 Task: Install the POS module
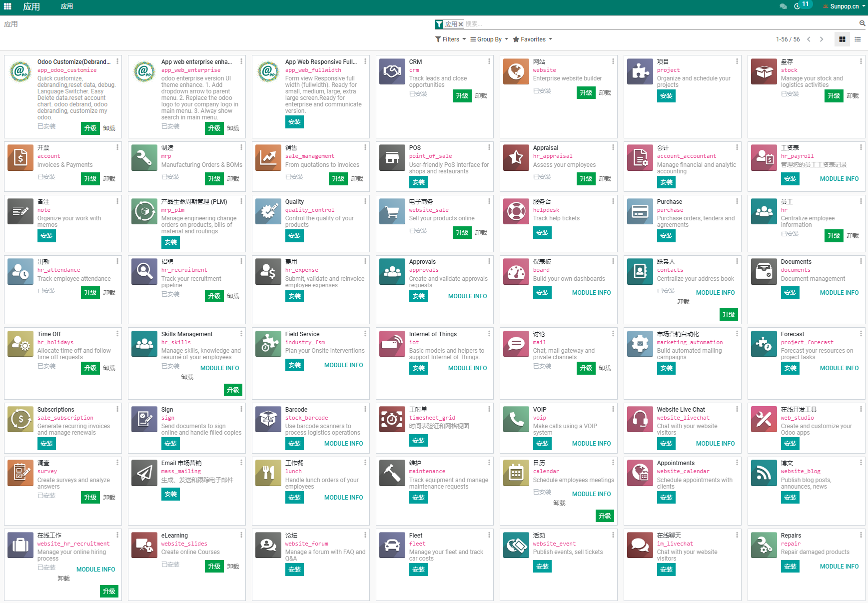pos(418,182)
